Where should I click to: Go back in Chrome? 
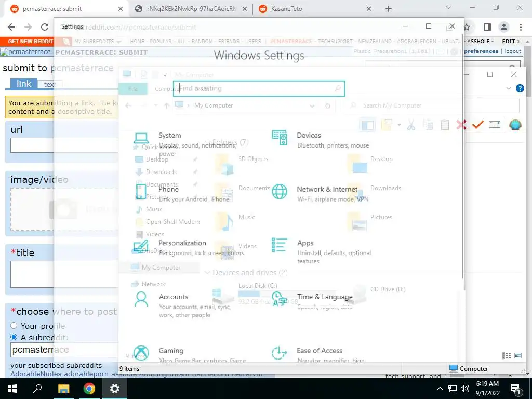[11, 27]
